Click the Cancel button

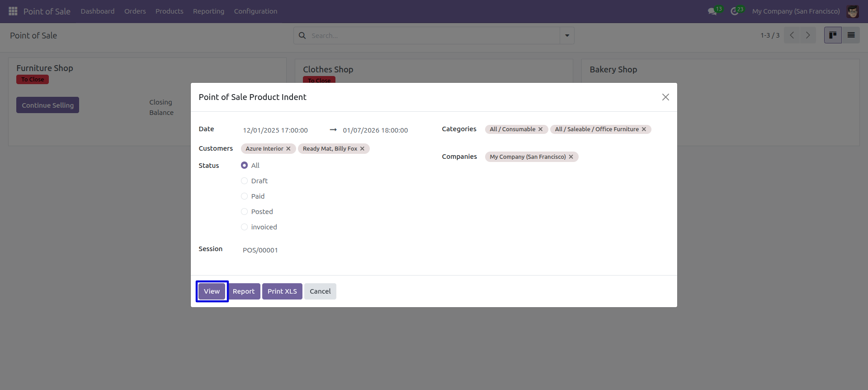(320, 291)
